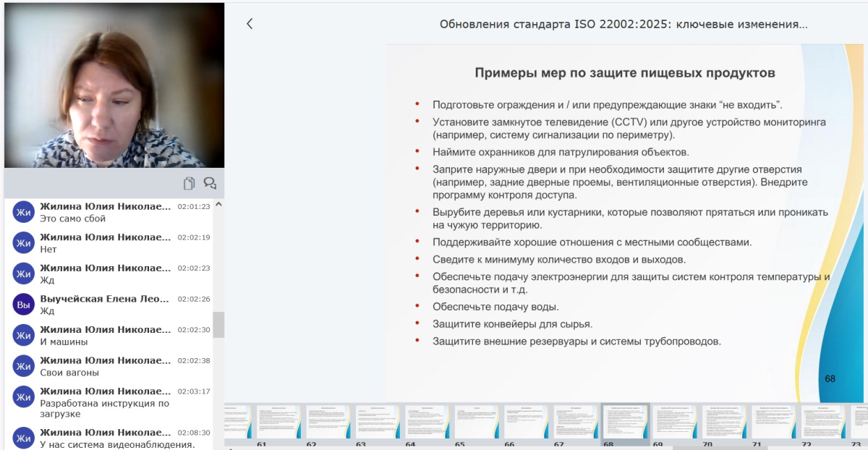Click avatar beside "И машины" message
The height and width of the screenshot is (450, 868).
pyautogui.click(x=24, y=335)
